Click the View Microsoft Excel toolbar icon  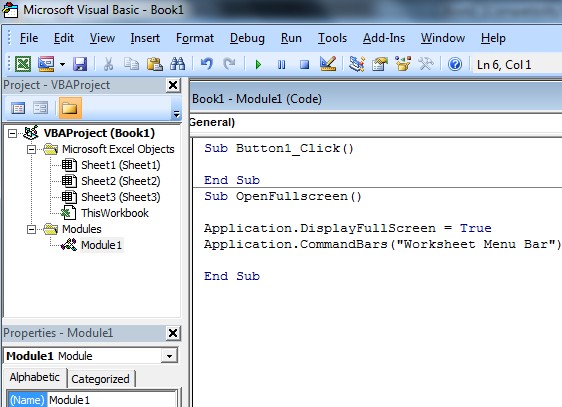coord(23,64)
